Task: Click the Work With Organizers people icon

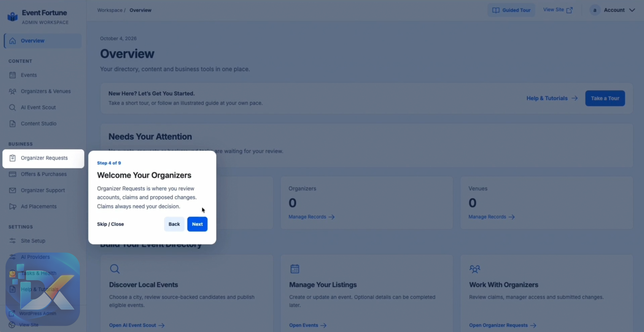Action: 475,269
